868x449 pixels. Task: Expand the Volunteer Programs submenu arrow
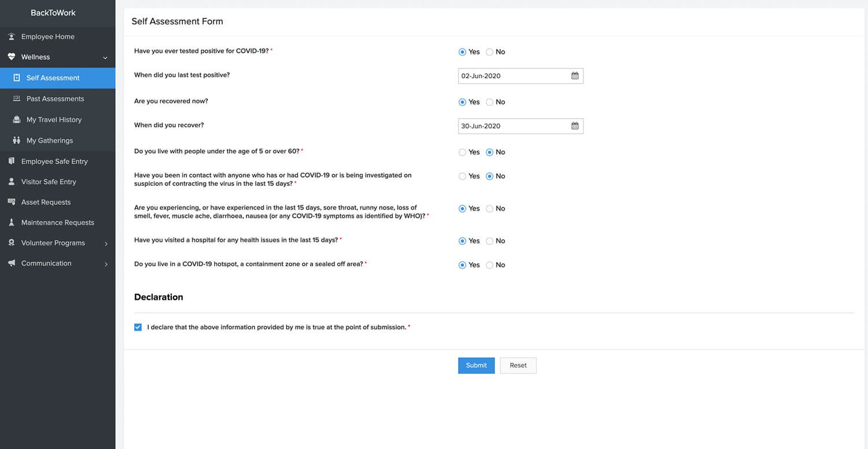click(106, 244)
